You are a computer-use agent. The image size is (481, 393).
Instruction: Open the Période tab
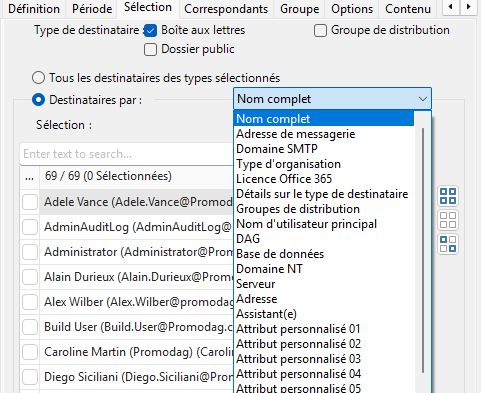(x=92, y=9)
